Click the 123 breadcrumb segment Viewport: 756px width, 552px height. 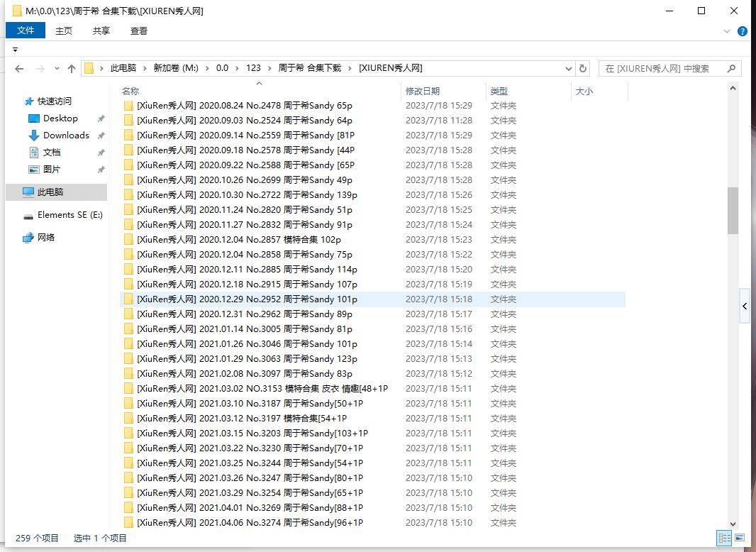pos(253,68)
